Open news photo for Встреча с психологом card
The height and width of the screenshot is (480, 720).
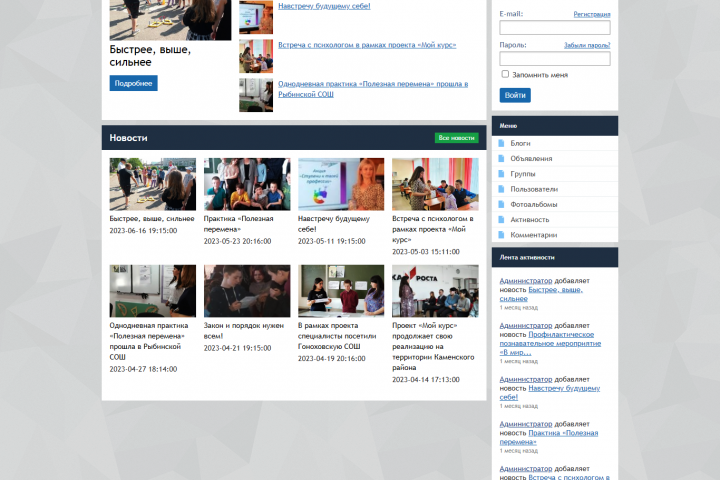point(435,184)
